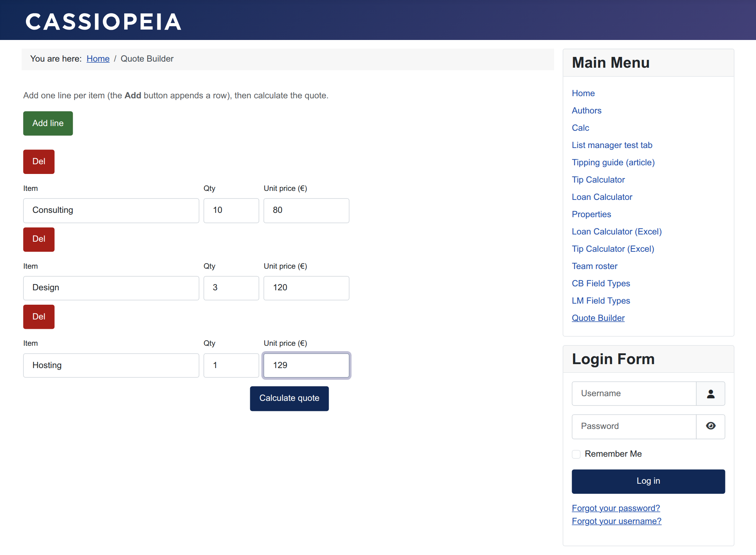This screenshot has width=756, height=555.
Task: Open Quote Builder menu item
Action: pyautogui.click(x=598, y=318)
